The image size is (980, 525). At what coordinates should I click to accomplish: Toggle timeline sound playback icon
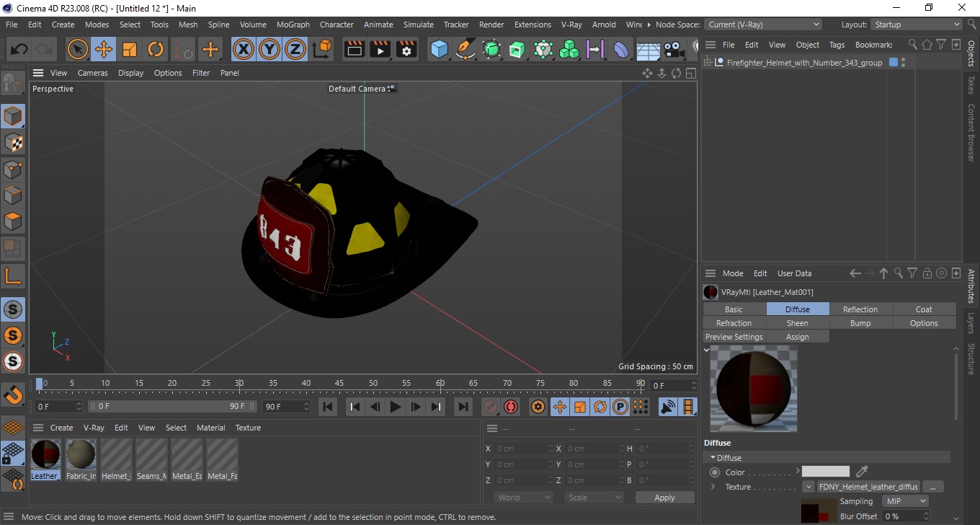tap(668, 407)
